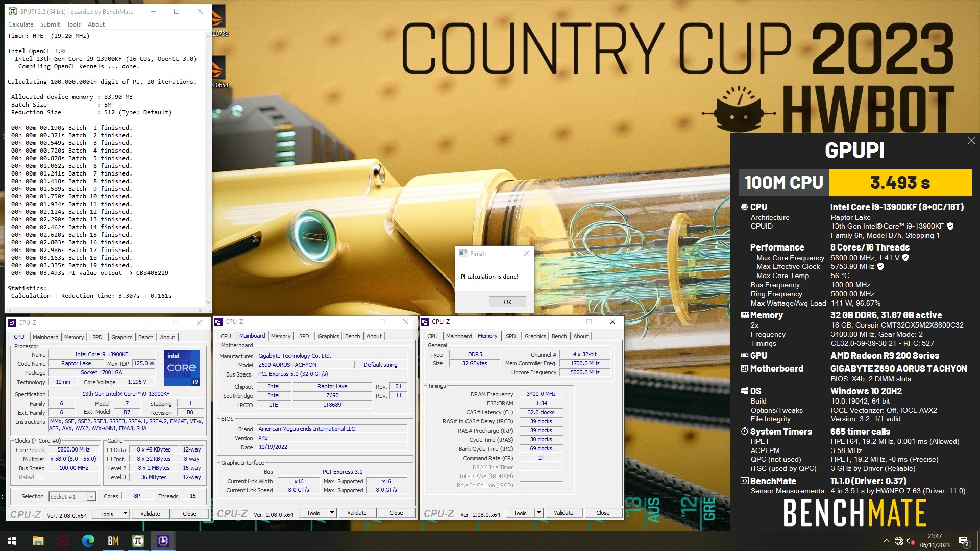Click the CPU section icon in BenchMate

(x=744, y=207)
